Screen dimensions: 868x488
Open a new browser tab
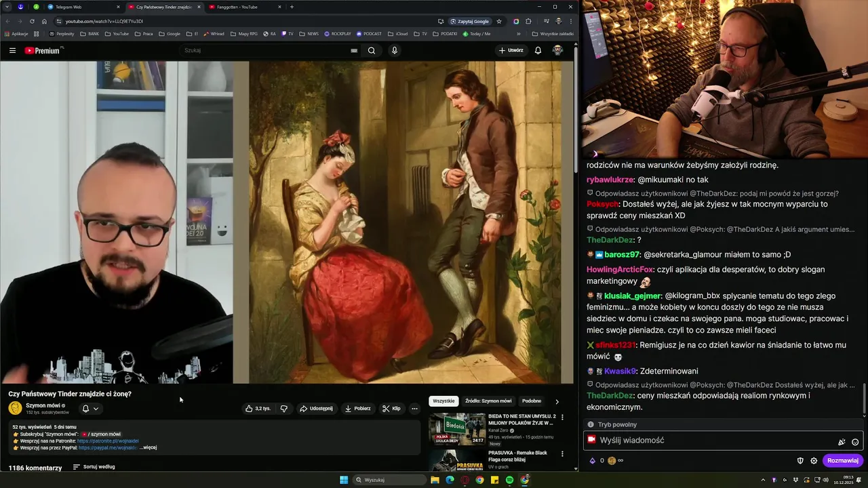point(292,7)
